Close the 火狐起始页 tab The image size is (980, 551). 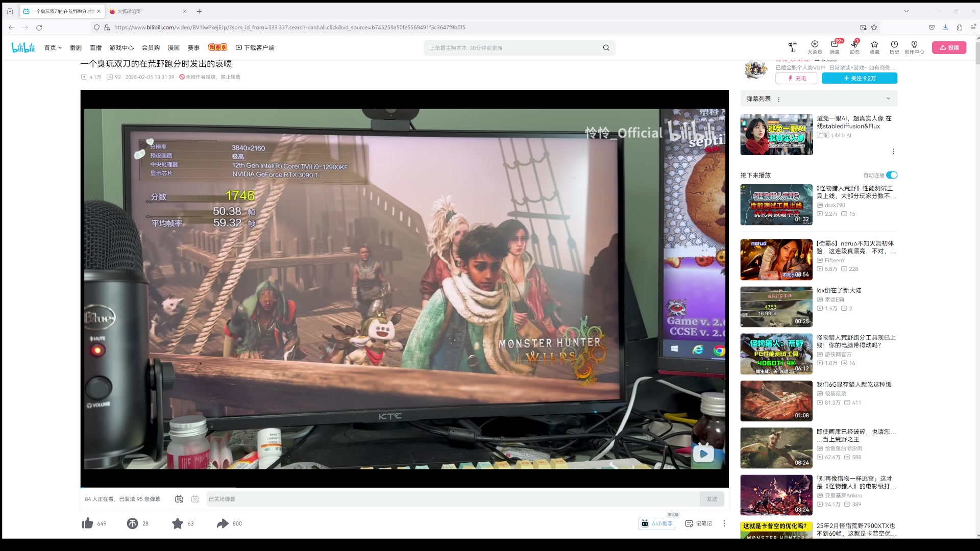(x=185, y=11)
